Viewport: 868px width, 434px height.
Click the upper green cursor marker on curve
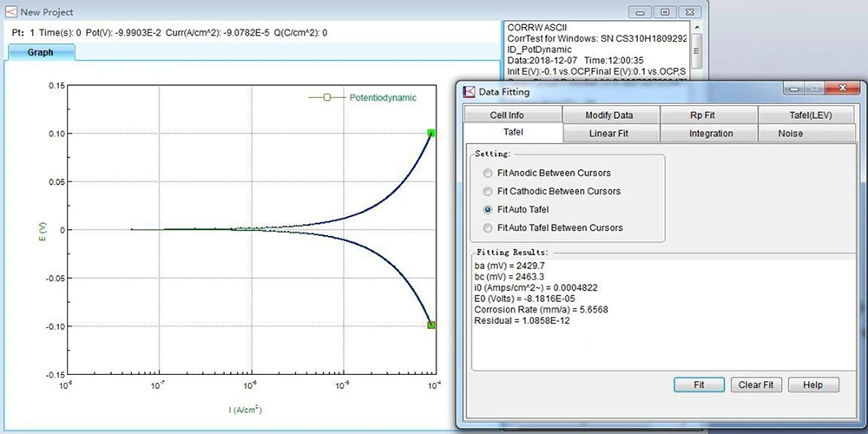431,133
